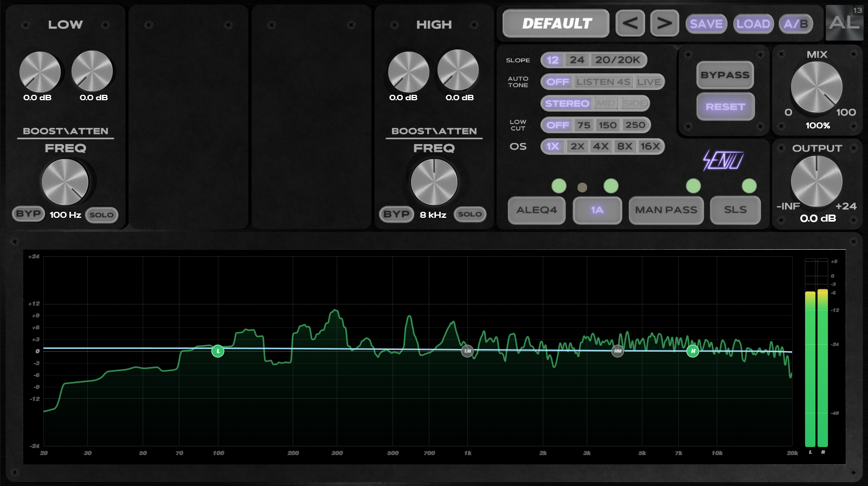868x486 pixels.
Task: Click the green LED above MAN PASS
Action: pos(693,186)
